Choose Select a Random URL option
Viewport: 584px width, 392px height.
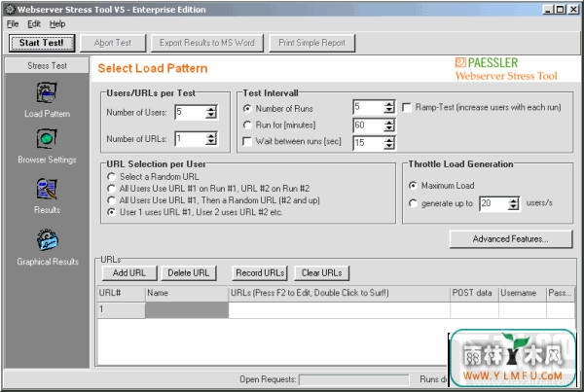pyautogui.click(x=111, y=176)
